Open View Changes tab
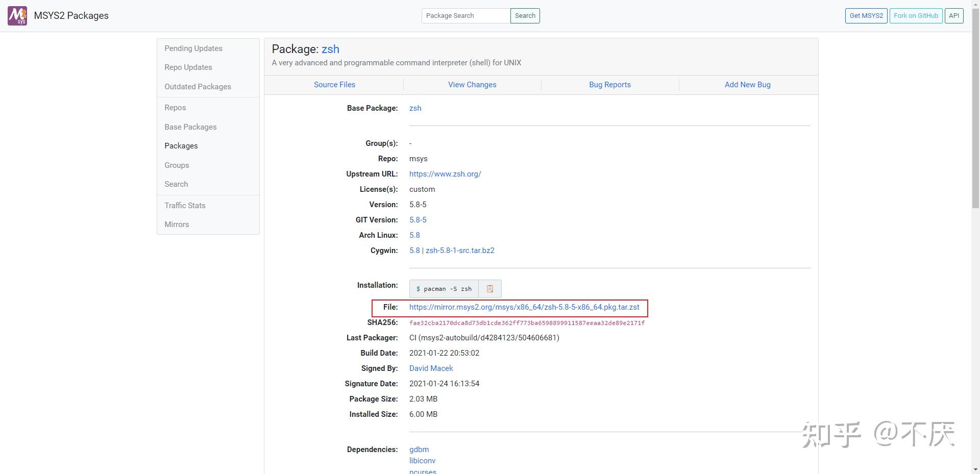The image size is (980, 474). tap(472, 85)
